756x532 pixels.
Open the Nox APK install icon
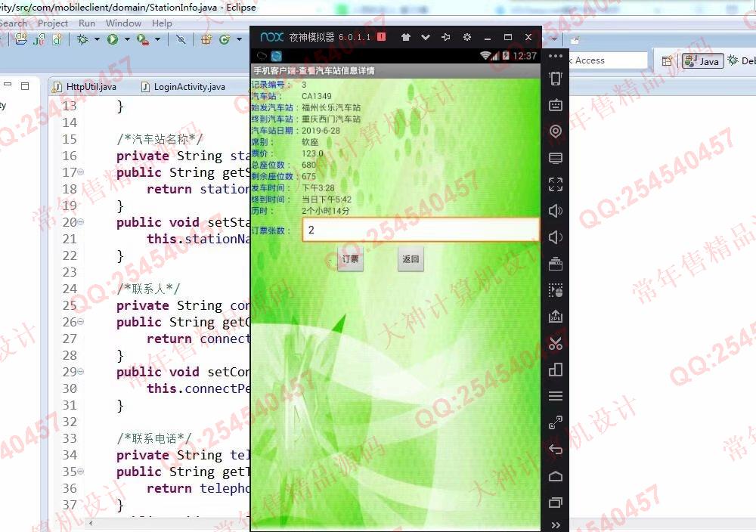tap(556, 317)
